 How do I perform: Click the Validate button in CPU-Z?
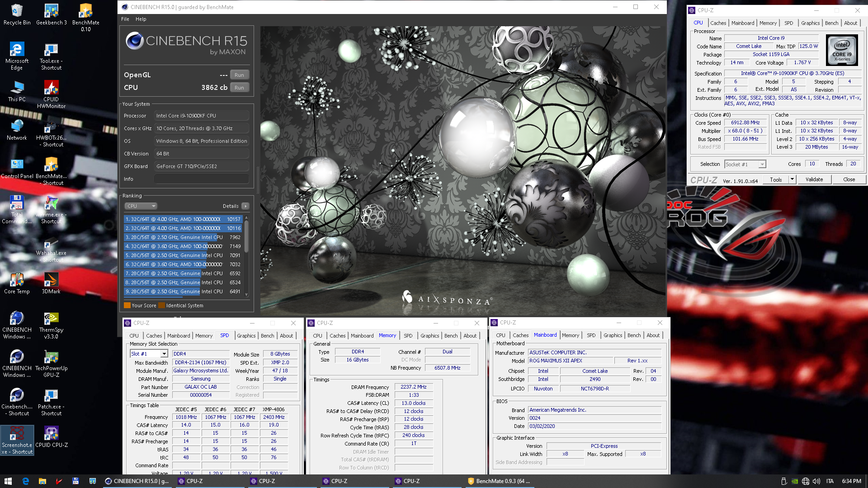[814, 179]
